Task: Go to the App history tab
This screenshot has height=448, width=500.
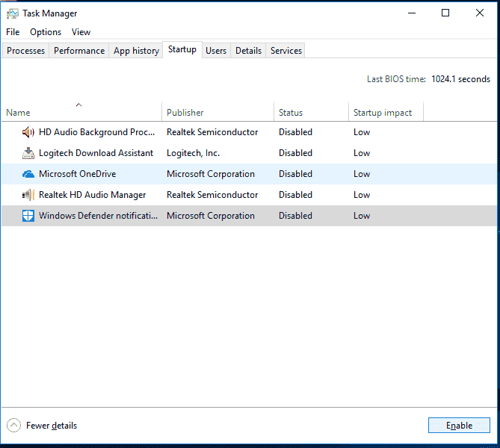Action: pos(136,51)
